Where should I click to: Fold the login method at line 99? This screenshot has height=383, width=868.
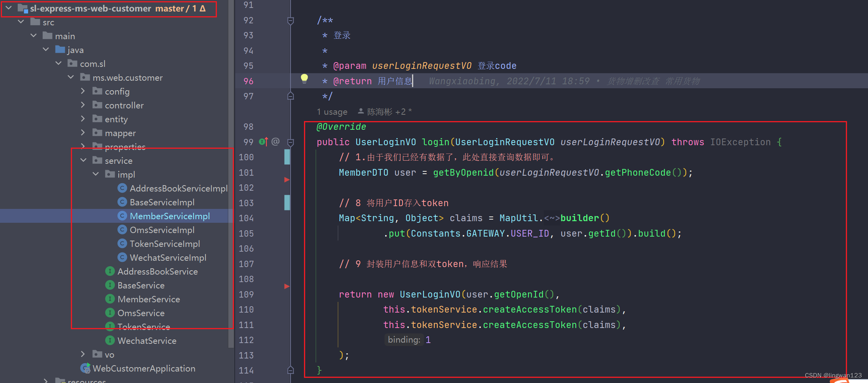point(291,142)
